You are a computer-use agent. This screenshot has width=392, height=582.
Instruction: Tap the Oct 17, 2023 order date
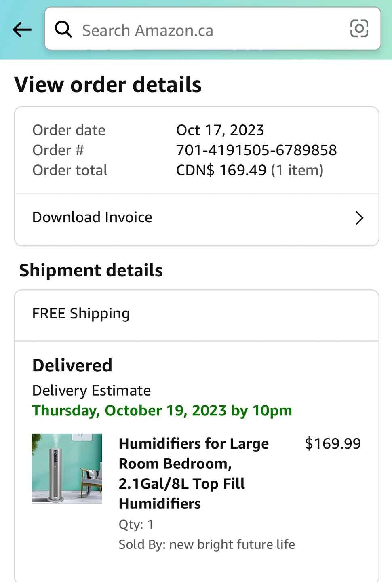[220, 130]
